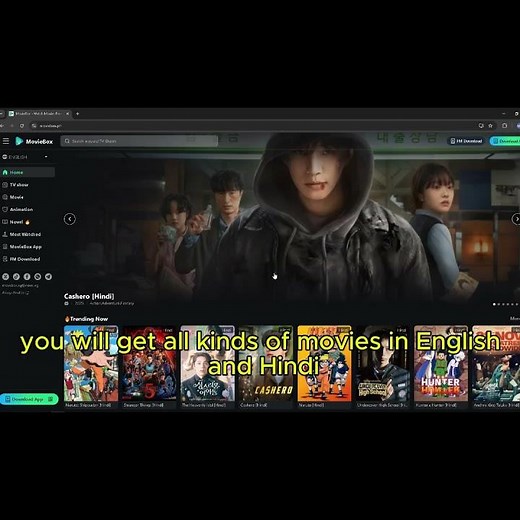The height and width of the screenshot is (520, 520).
Task: Click the site info icon in address bar
Action: [x=34, y=126]
